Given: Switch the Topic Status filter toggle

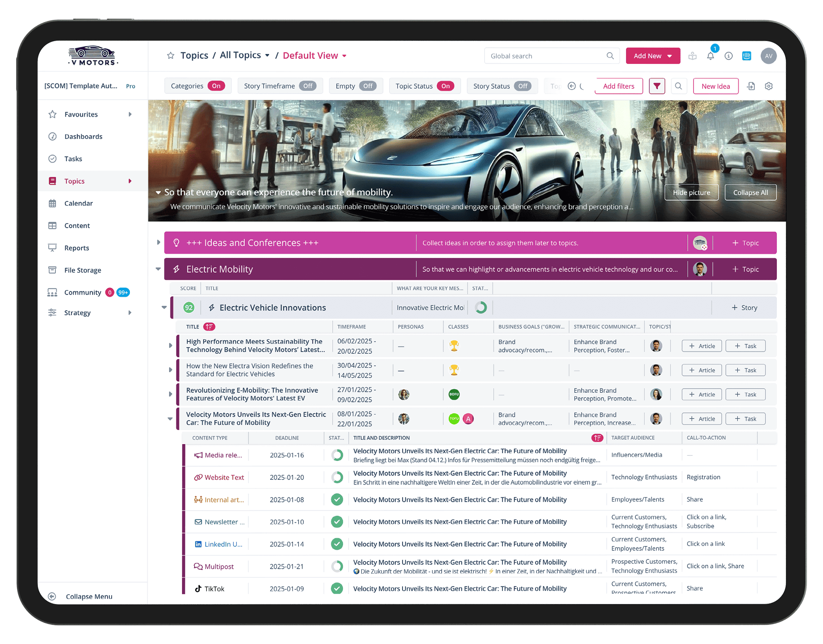Looking at the screenshot, I should (x=445, y=86).
